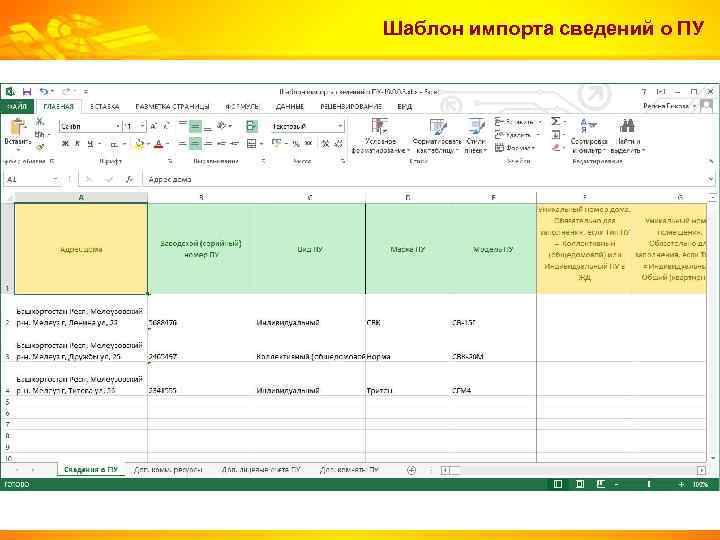Open Conditional Formatting (Условное форматирование) dropdown
Screen dimensions: 720x540
(x=380, y=135)
